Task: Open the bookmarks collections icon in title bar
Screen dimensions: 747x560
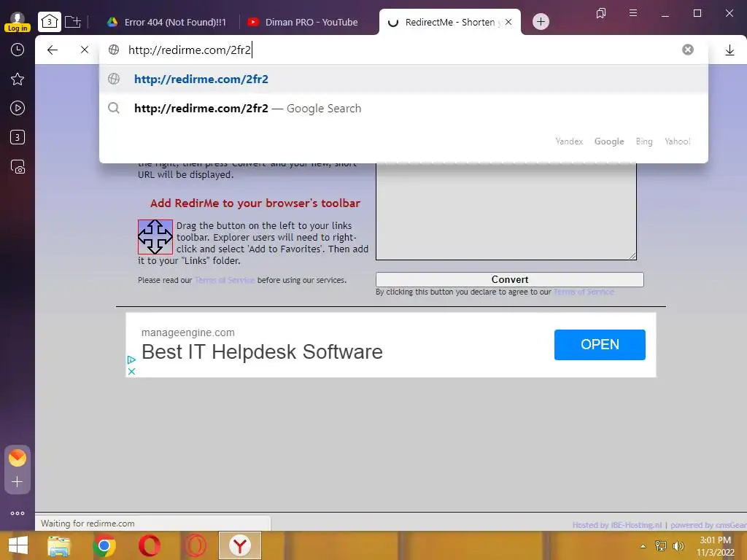Action: (x=601, y=13)
